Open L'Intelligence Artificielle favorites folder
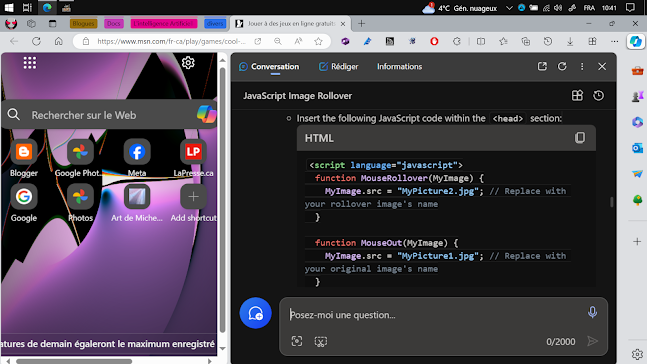 point(164,24)
